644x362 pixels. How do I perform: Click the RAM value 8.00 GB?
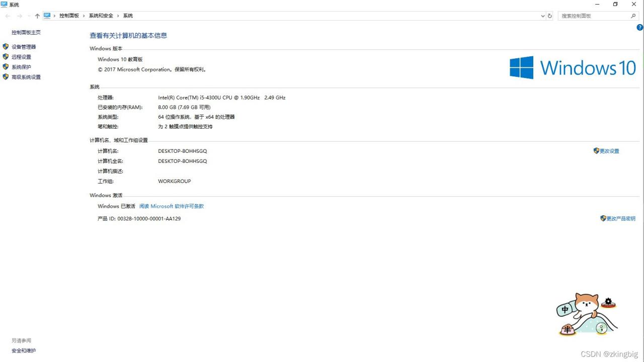pos(184,107)
